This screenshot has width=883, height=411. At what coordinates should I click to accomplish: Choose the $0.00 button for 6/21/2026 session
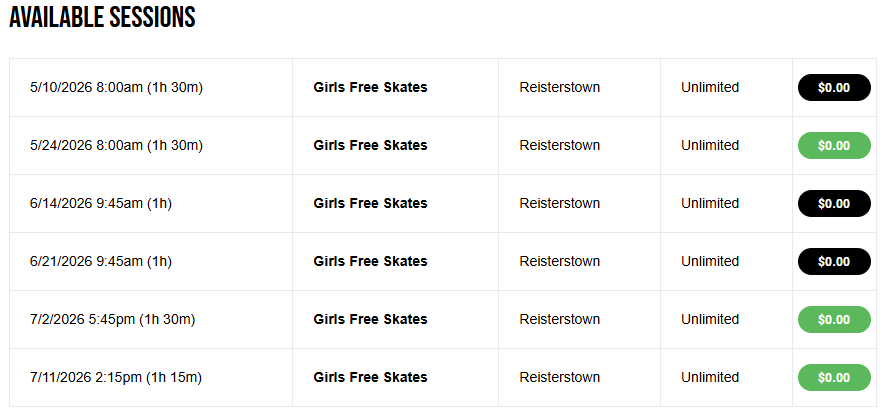pos(834,262)
